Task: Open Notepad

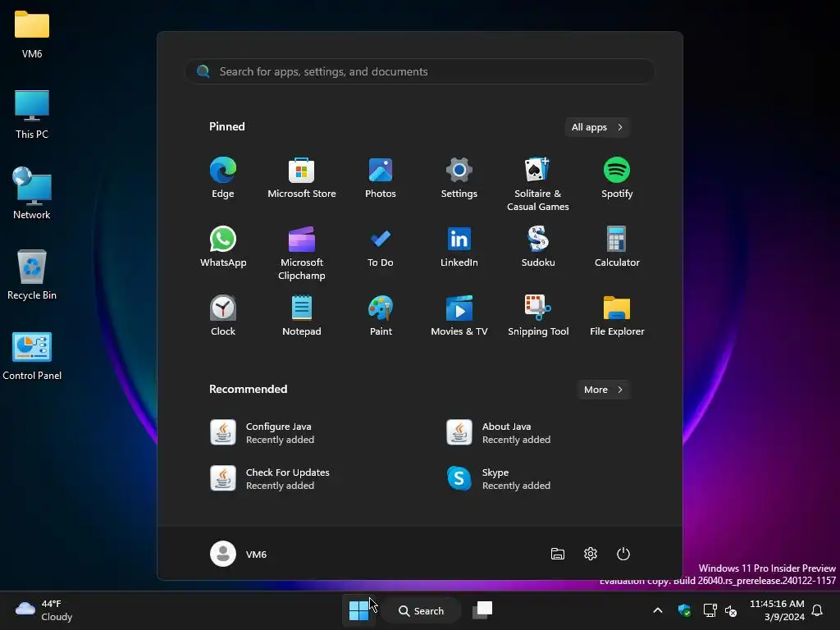Action: pyautogui.click(x=302, y=316)
